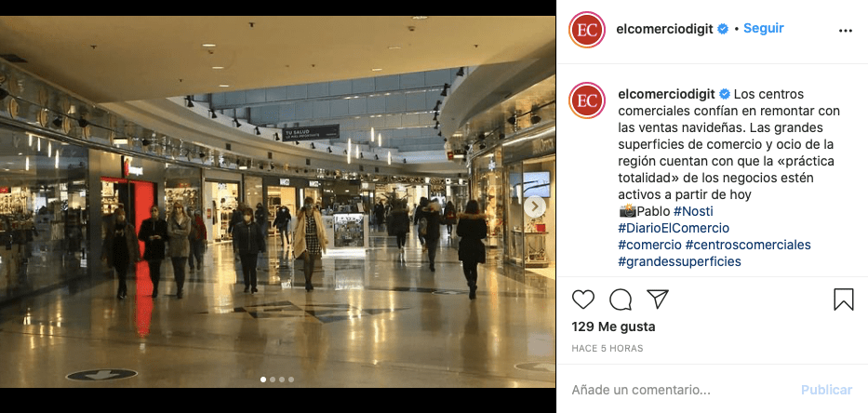
Task: View the 129 Me gusta likes list
Action: coord(613,326)
